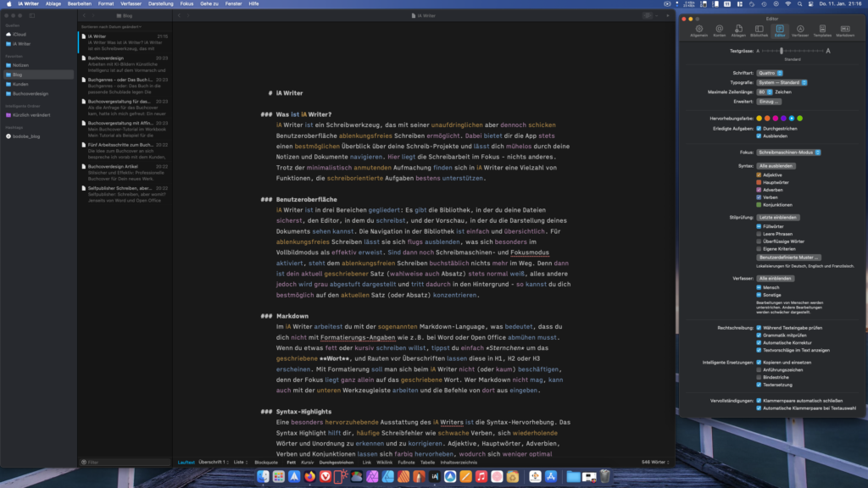Screen dimensions: 868x488
Task: Open Sortieren nach Datum geändert sort menu
Action: click(111, 26)
